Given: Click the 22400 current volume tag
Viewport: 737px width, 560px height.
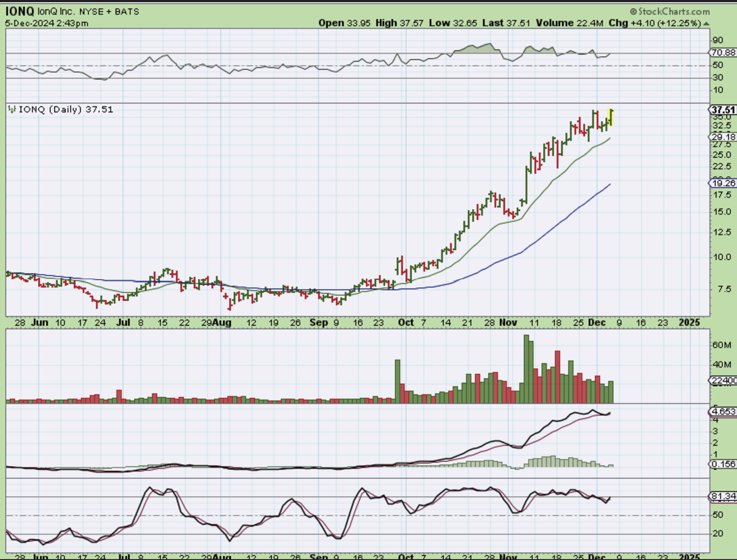Looking at the screenshot, I should pyautogui.click(x=723, y=380).
